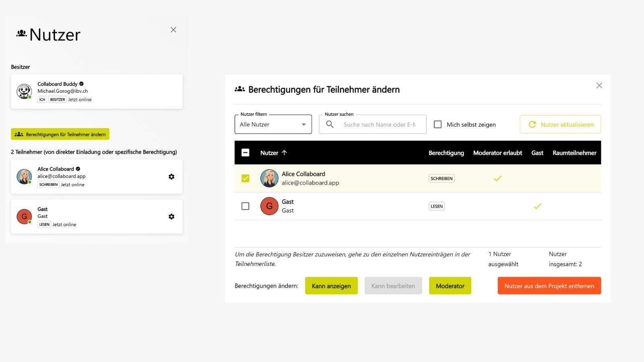Open settings gear for Alice Collaboard
The width and height of the screenshot is (644, 362).
171,177
